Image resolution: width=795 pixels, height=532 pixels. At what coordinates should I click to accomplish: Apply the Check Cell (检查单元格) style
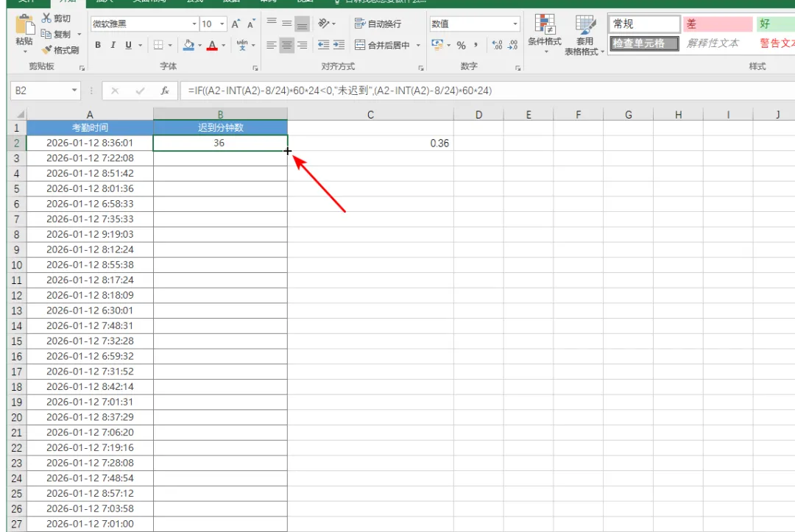[x=644, y=43]
